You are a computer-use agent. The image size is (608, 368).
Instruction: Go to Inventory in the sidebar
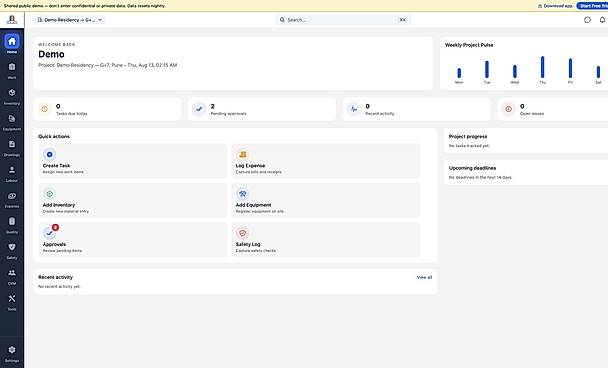[x=12, y=96]
